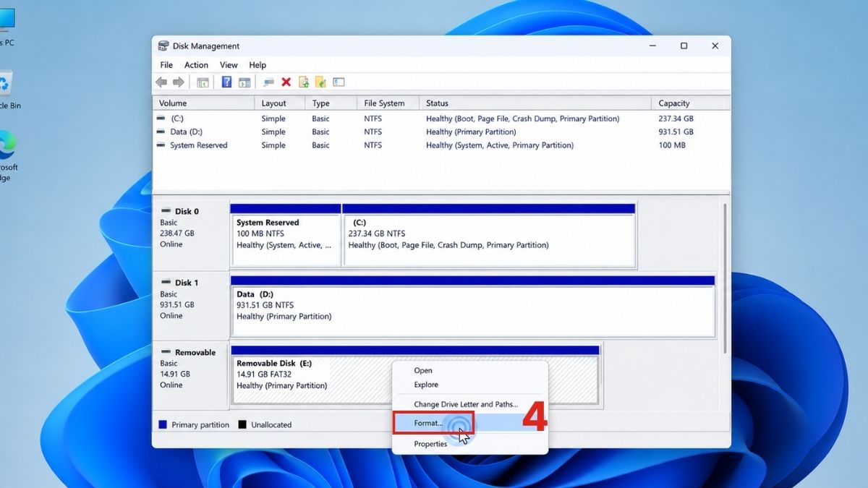Select Change Drive Letter and Paths

[x=470, y=404]
